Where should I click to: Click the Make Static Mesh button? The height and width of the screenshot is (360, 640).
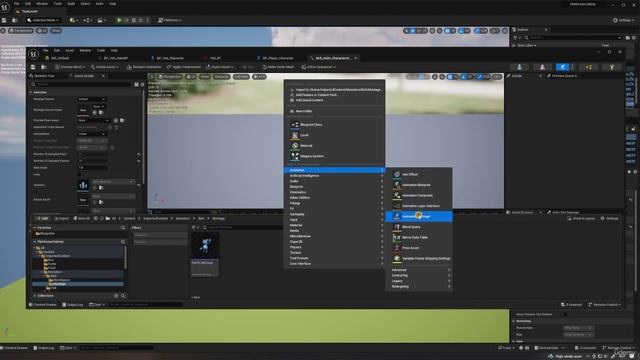point(278,67)
